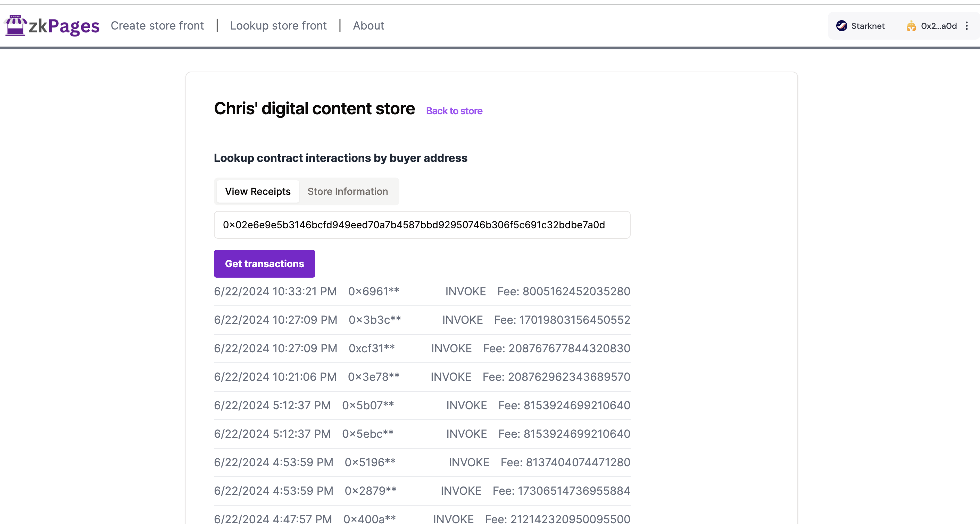Viewport: 980px width, 524px height.
Task: Select the 0x3b3c** transaction entry
Action: click(375, 320)
